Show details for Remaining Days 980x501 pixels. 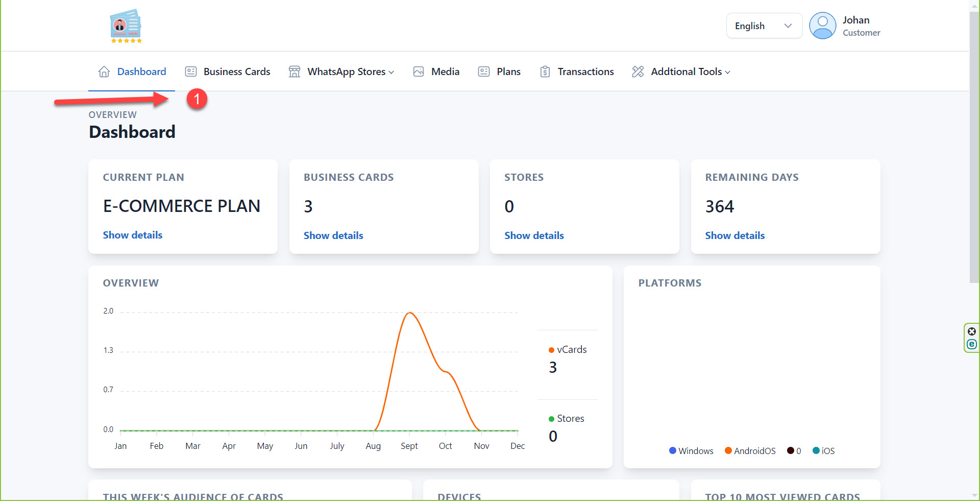(734, 236)
